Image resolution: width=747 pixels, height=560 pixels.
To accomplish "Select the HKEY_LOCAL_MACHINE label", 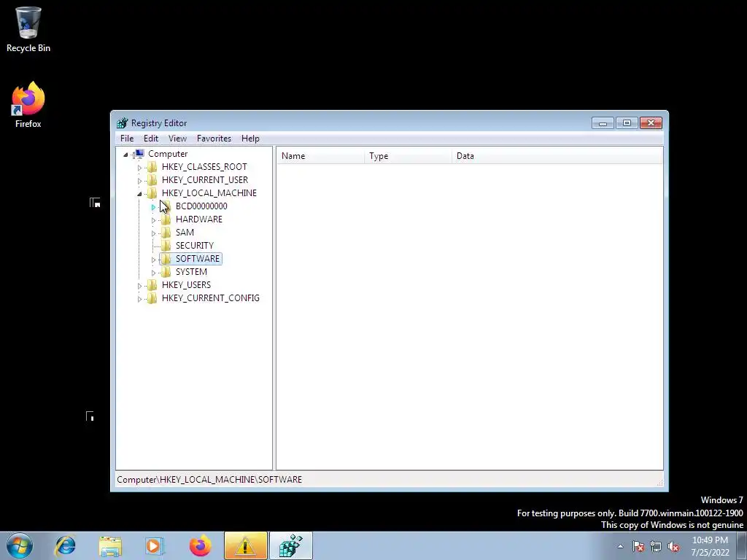I will click(x=209, y=192).
